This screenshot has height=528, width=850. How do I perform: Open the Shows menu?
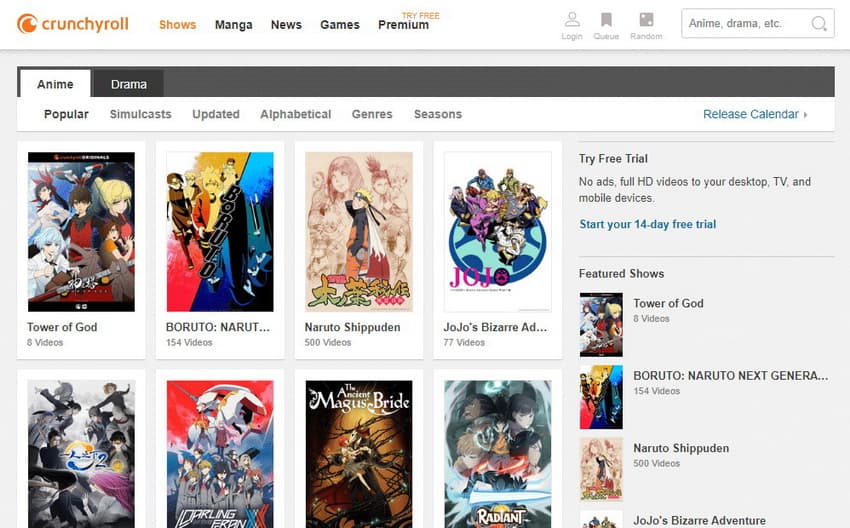point(177,24)
